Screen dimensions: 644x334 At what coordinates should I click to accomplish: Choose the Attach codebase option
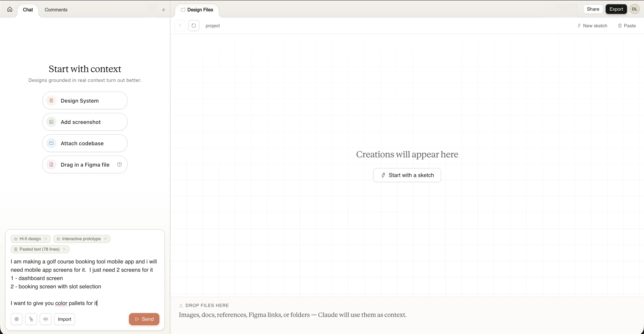85,143
